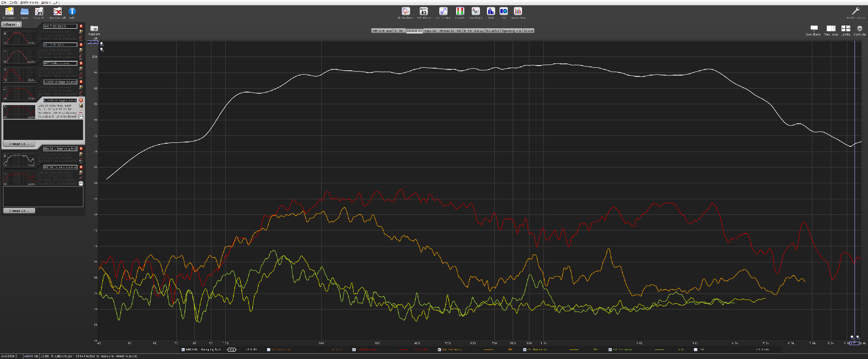
Task: Open the File menu
Action: 3,2
